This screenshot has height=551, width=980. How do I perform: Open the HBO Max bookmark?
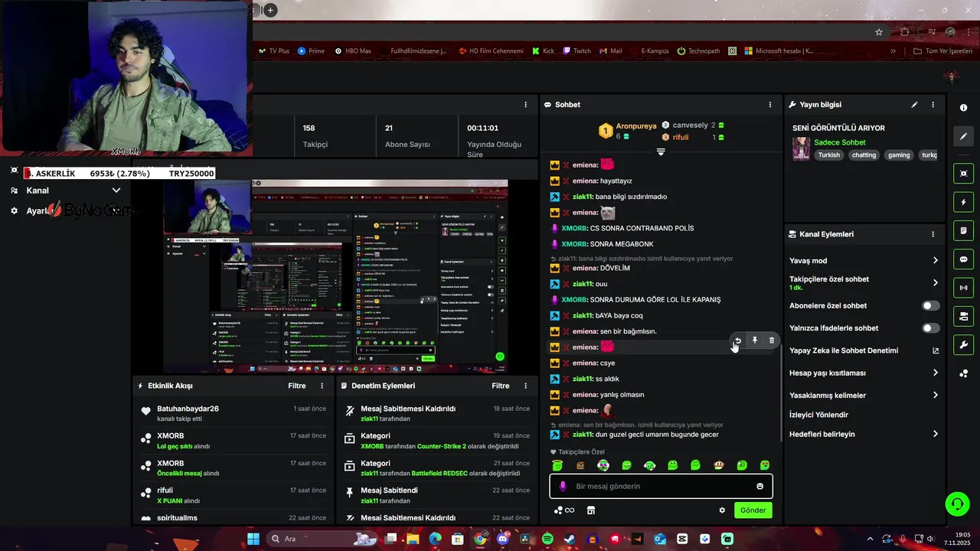pyautogui.click(x=352, y=51)
